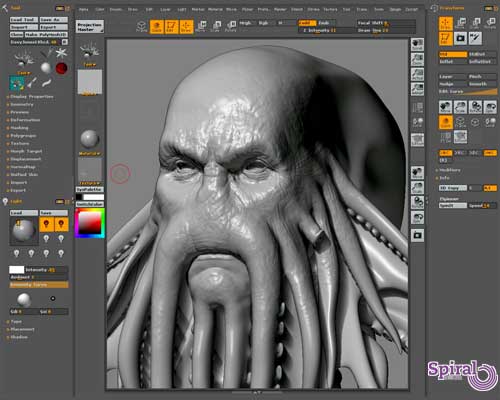Expand the Masking section

click(x=19, y=128)
